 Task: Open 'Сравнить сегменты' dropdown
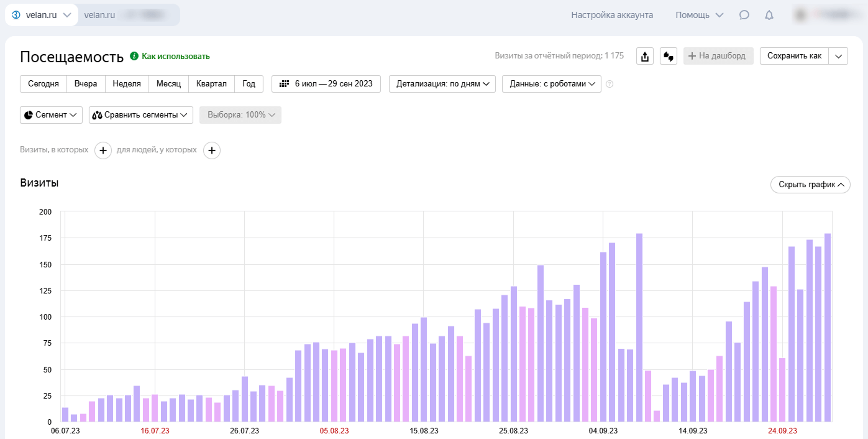coord(140,115)
